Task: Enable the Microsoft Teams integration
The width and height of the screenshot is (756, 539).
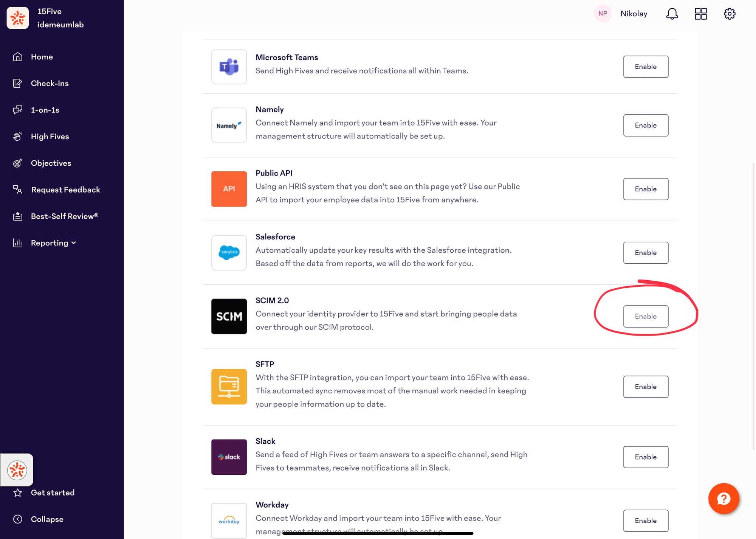Action: 646,67
